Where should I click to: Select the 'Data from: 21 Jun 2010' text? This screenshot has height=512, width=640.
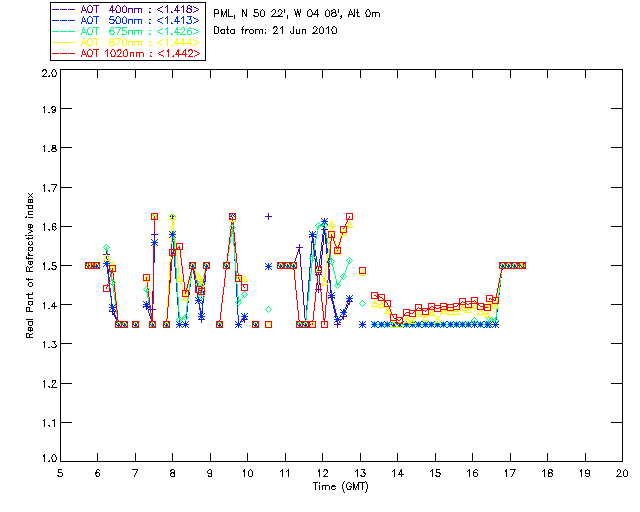(275, 31)
